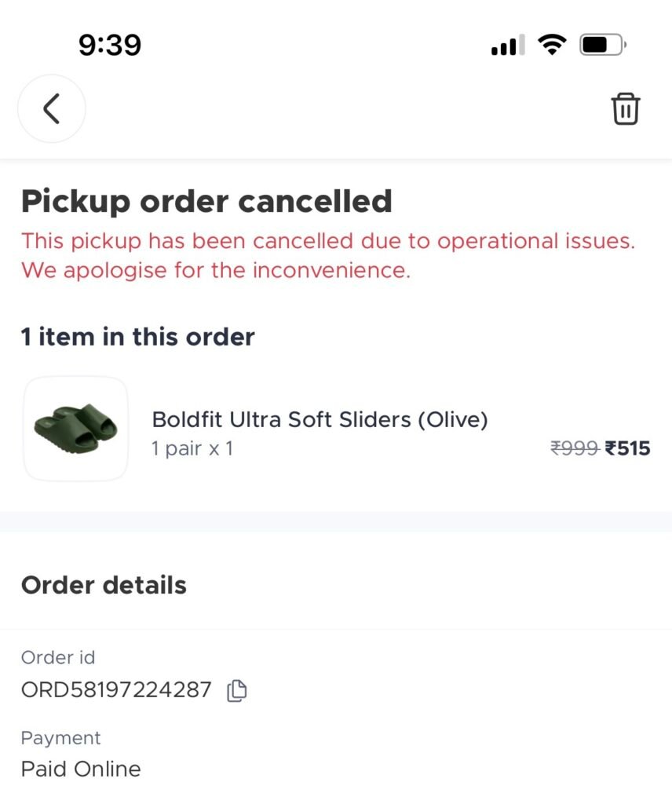Tap the cellular signal bars icon
The image size is (672, 804).
pyautogui.click(x=508, y=46)
